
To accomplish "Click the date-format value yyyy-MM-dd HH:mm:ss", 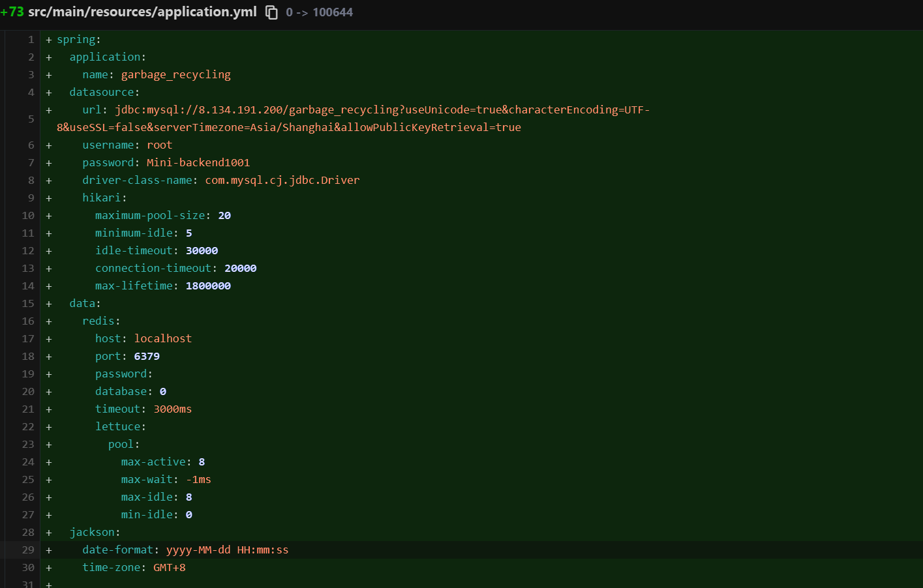I will point(227,550).
